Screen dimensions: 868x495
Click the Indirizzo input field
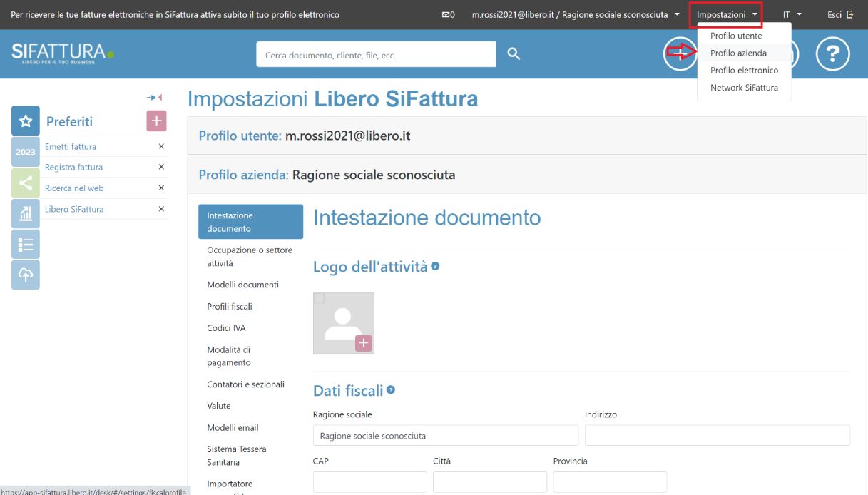(x=718, y=435)
